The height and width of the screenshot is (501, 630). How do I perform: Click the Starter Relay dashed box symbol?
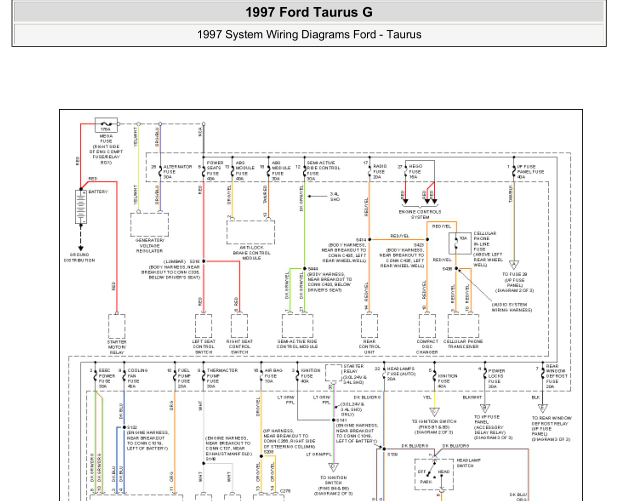coord(333,373)
